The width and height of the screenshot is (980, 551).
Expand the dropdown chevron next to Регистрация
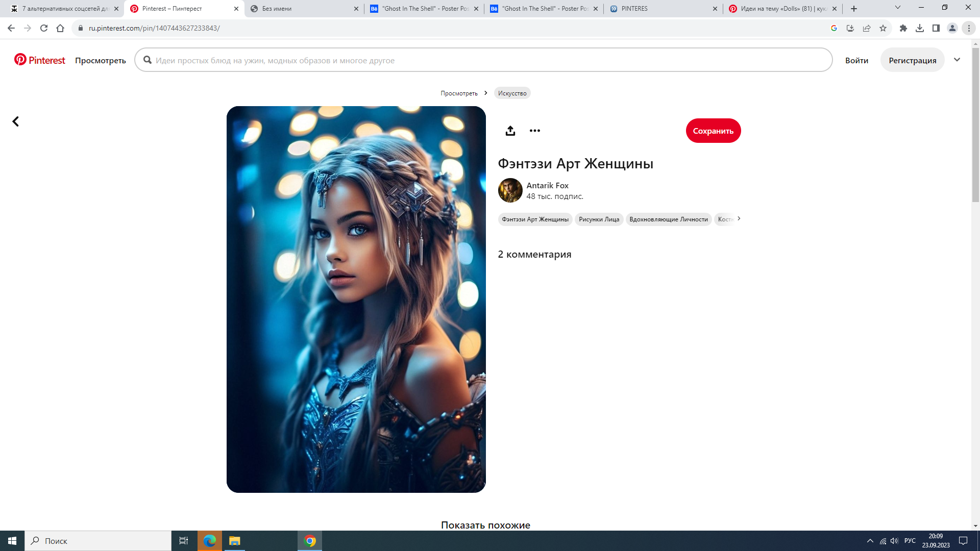coord(957,60)
